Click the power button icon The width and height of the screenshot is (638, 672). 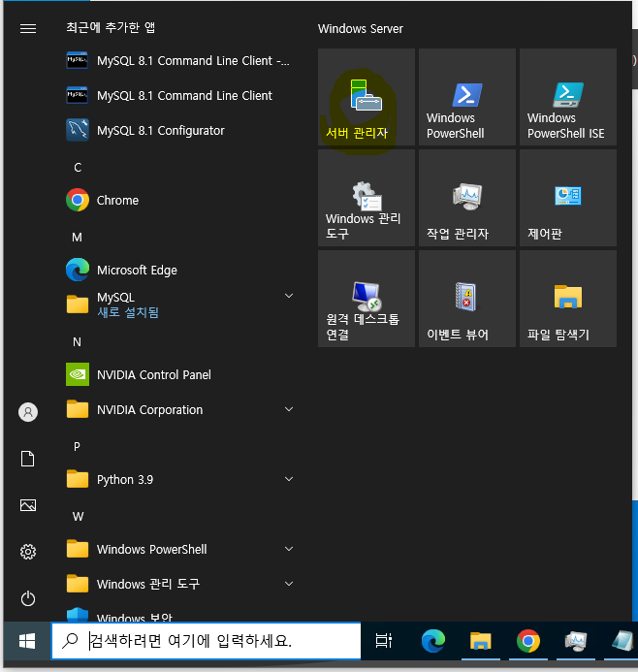(28, 598)
